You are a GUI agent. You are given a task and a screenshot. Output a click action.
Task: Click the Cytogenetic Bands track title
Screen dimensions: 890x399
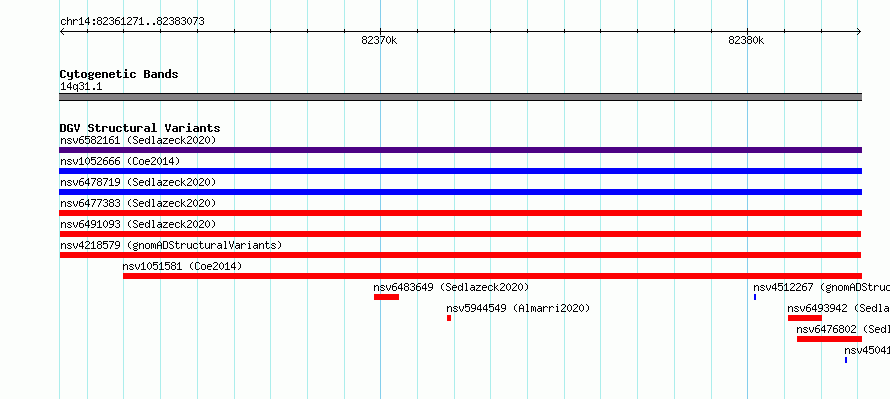119,74
